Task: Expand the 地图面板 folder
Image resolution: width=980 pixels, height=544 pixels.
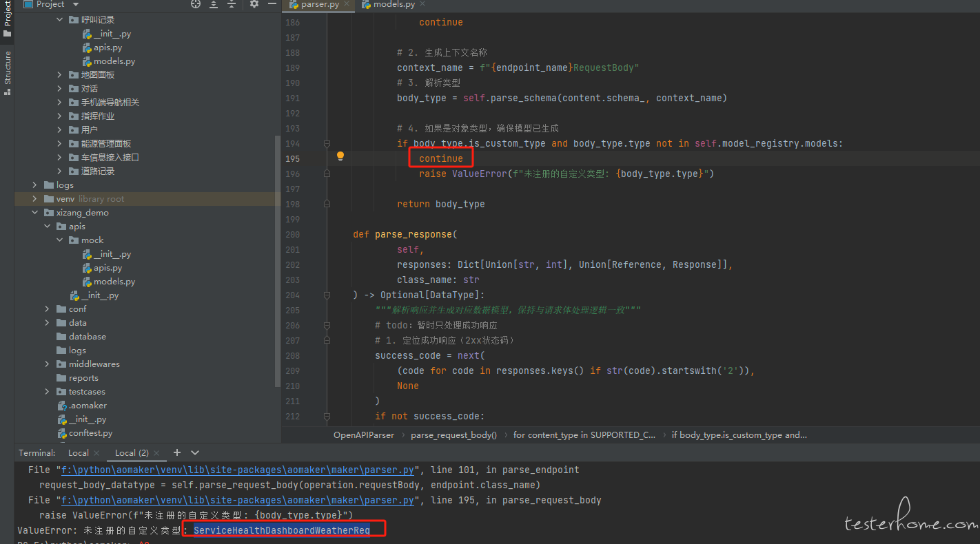Action: click(x=60, y=75)
